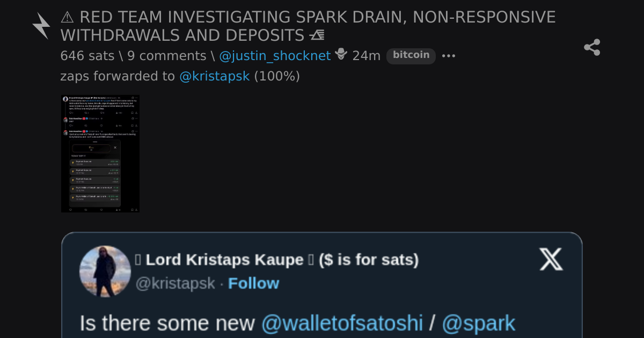Open the RED TEAM INVESTIGATING post title
This screenshot has width=644, height=338.
(308, 26)
